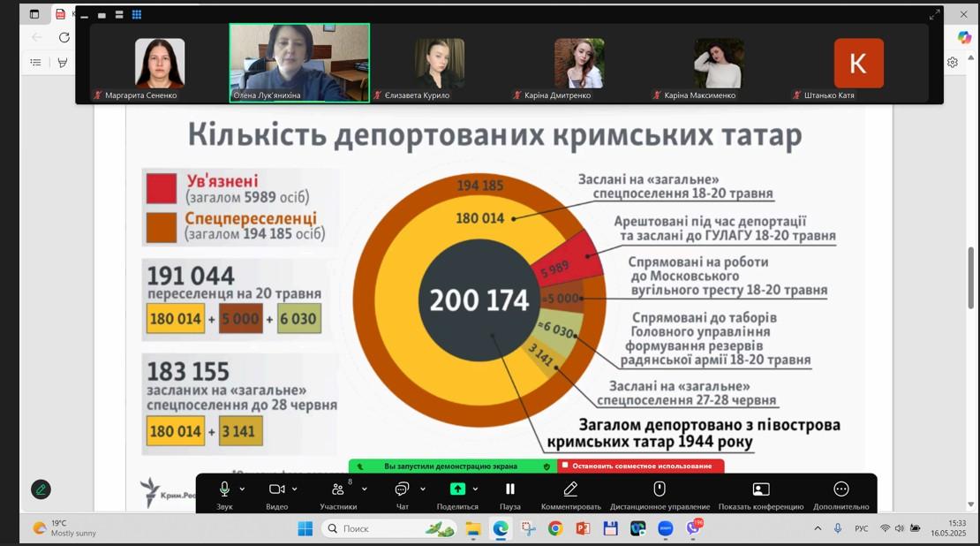Switch video strip to single speaker view
The image size is (980, 546).
click(x=102, y=15)
